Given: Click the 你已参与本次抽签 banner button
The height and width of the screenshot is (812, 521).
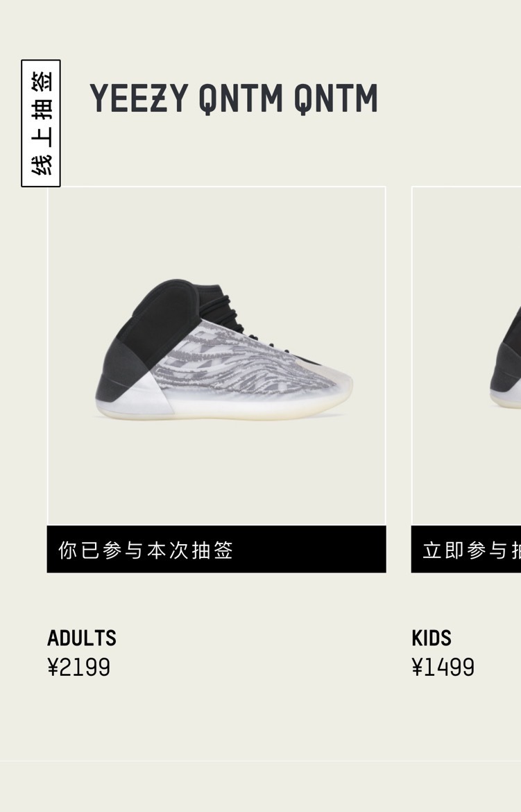Looking at the screenshot, I should click(216, 550).
